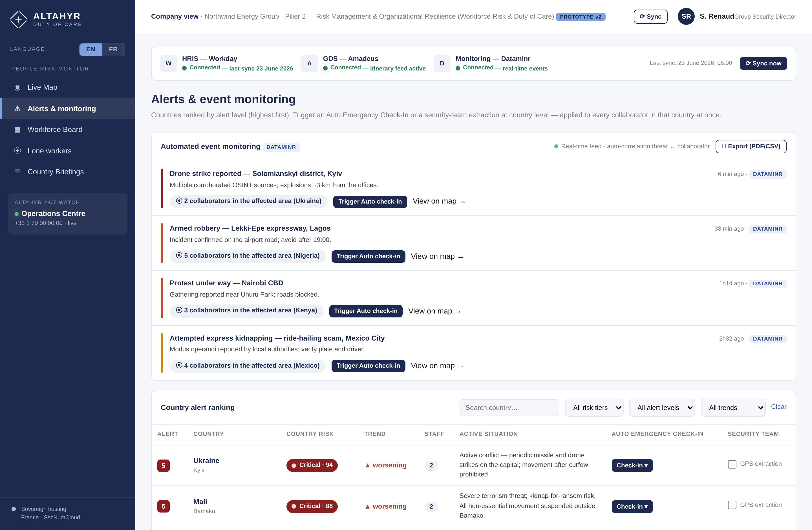
Task: Switch language to FR
Action: tap(113, 49)
